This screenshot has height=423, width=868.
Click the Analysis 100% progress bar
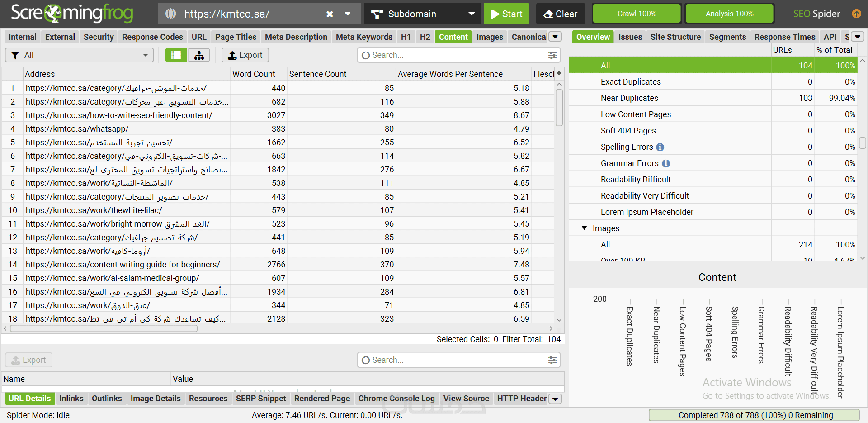tap(729, 14)
